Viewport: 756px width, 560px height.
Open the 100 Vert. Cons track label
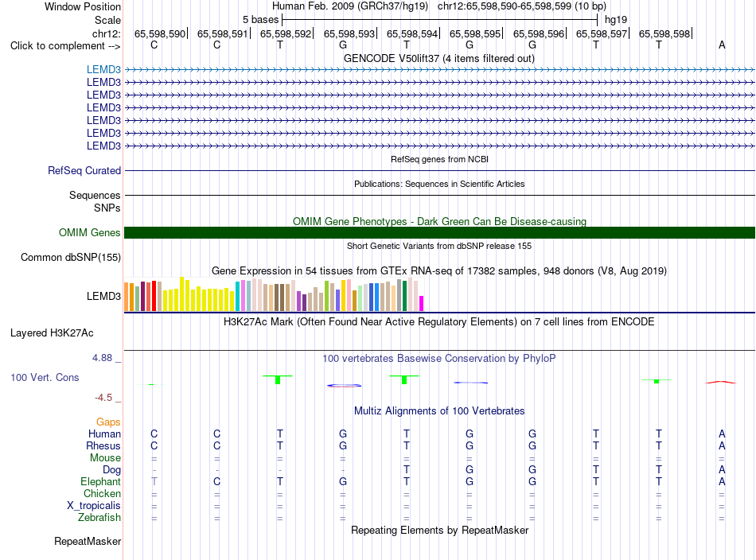(x=45, y=377)
